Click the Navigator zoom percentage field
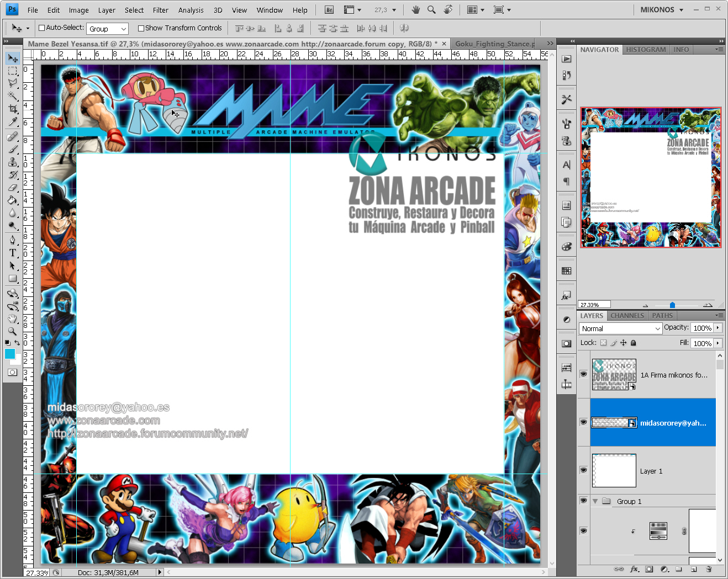Image resolution: width=728 pixels, height=579 pixels. (x=594, y=305)
